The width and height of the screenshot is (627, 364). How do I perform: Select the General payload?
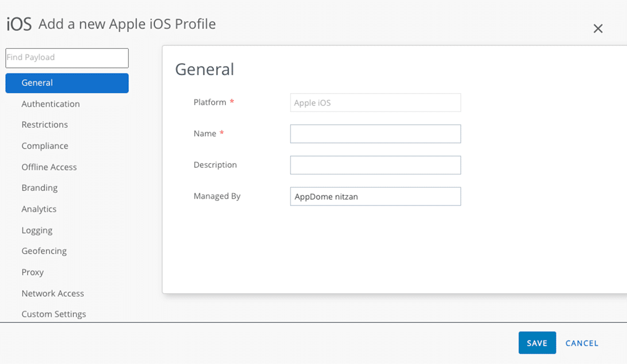[67, 83]
